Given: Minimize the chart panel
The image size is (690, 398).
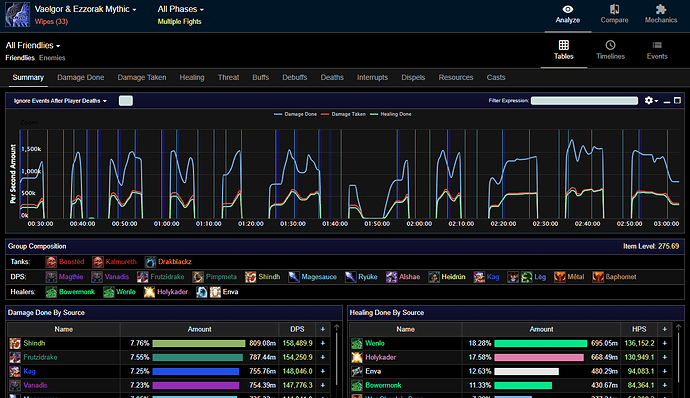Looking at the screenshot, I should coord(667,101).
